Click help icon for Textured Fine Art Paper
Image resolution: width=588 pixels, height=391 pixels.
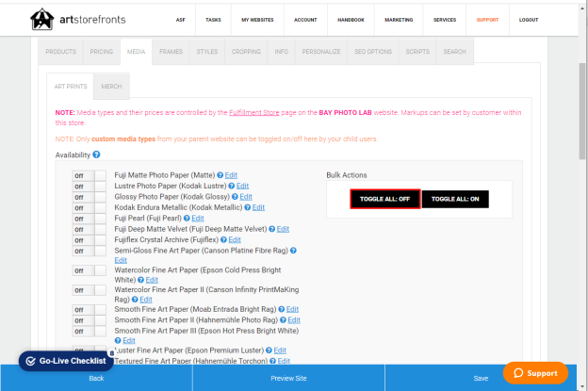[x=272, y=361]
